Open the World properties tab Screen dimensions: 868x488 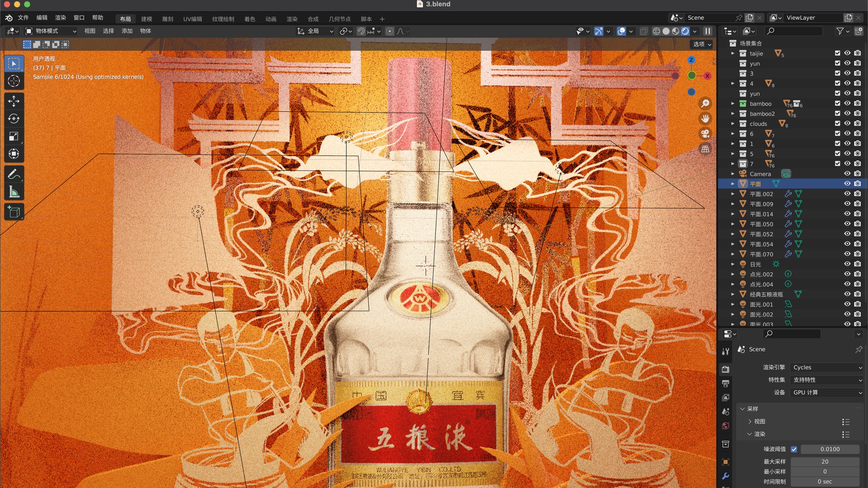[x=726, y=426]
